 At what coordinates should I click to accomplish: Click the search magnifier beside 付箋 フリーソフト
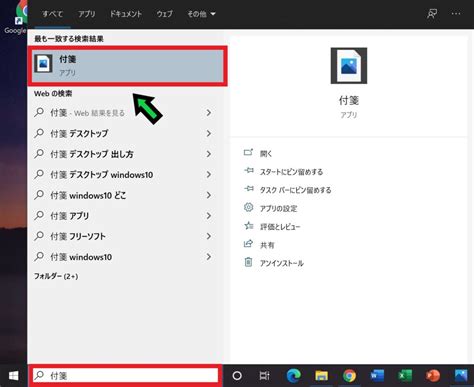click(x=39, y=236)
